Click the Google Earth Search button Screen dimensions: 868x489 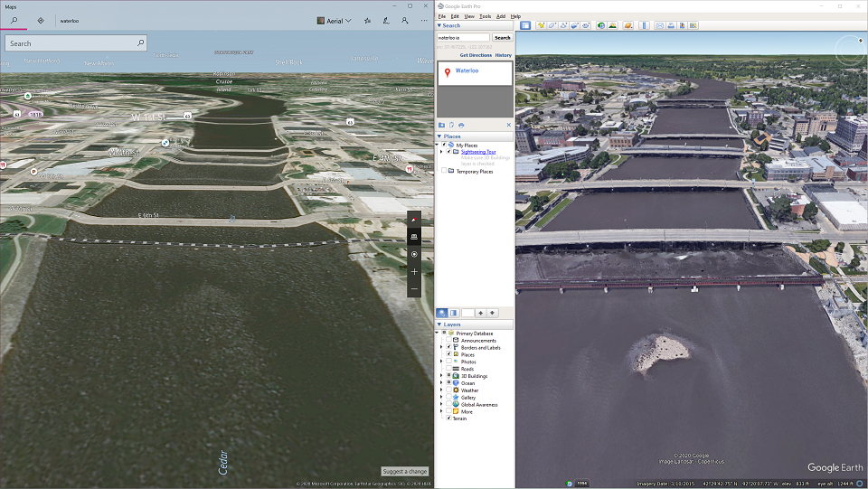click(502, 38)
